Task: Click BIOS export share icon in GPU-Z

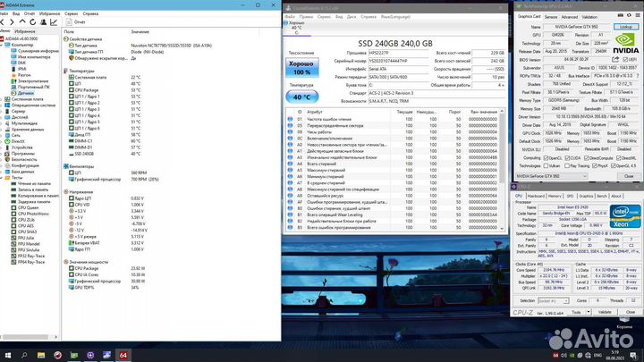Action: [x=615, y=60]
